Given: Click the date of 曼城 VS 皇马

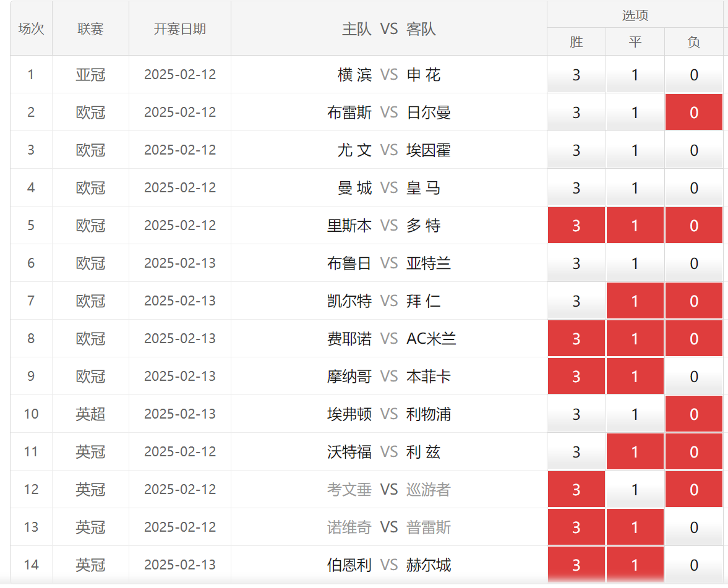Looking at the screenshot, I should coord(180,188).
